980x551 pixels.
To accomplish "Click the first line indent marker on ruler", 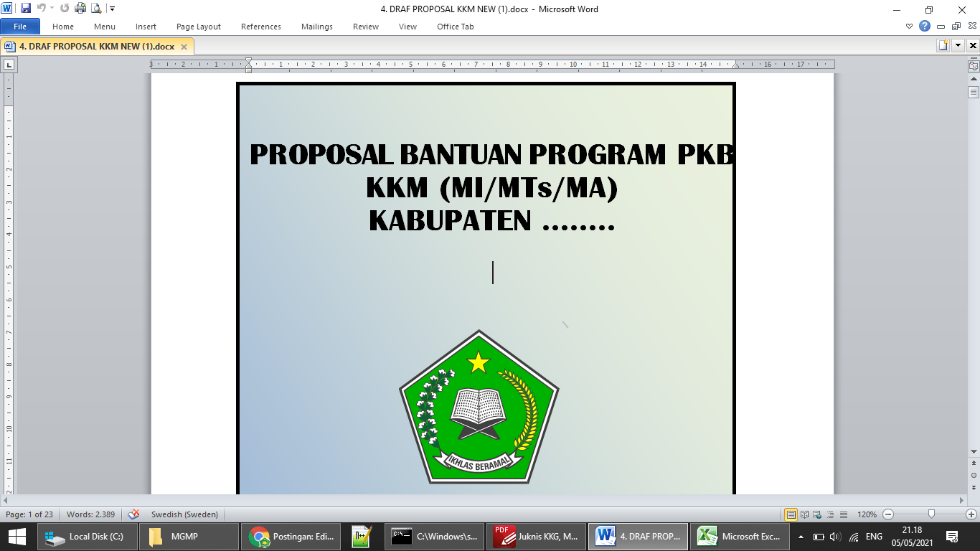I will click(x=248, y=61).
